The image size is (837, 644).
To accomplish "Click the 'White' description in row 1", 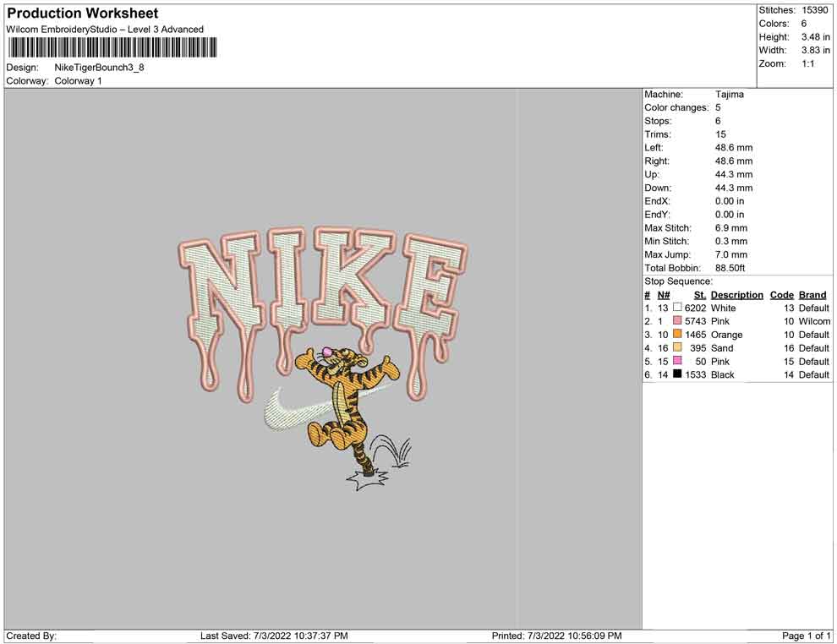I will [x=724, y=308].
